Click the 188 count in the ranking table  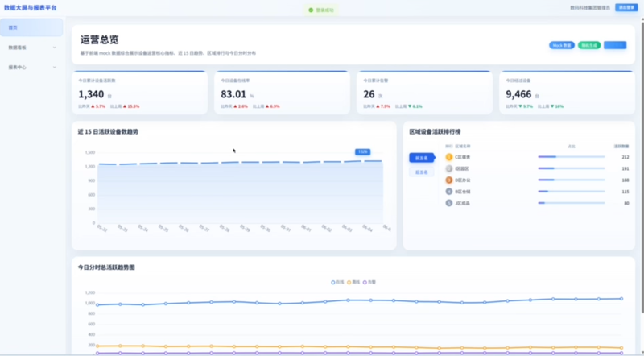[625, 180]
